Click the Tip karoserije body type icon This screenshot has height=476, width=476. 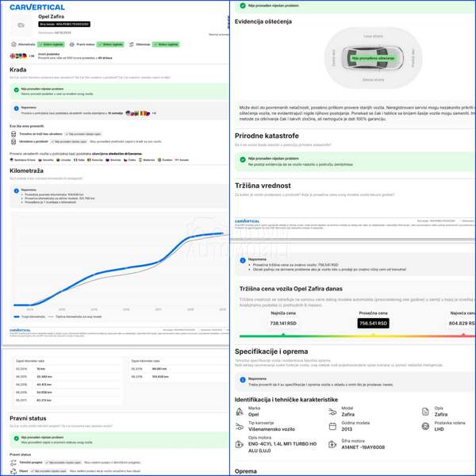click(x=240, y=427)
